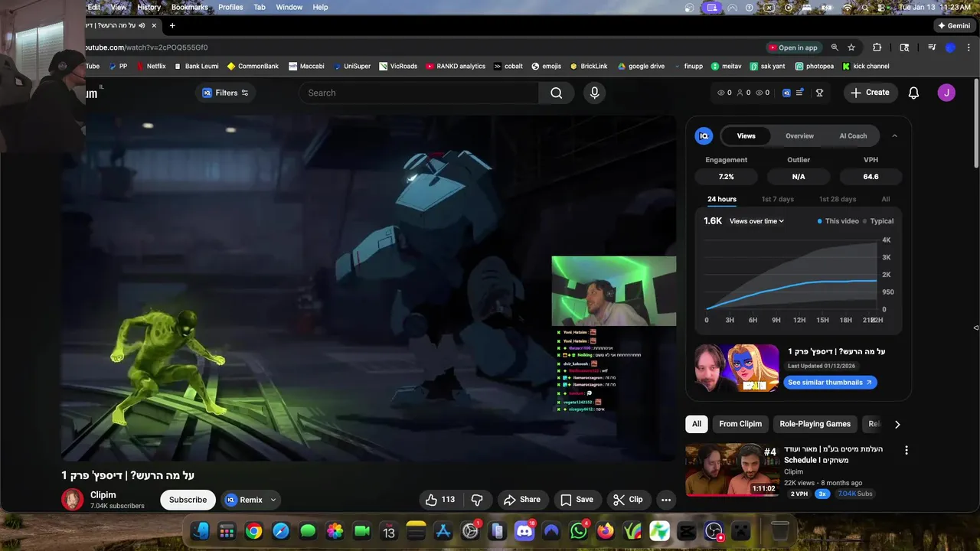Click the trophy icon in the extension toolbar
Viewport: 980px width, 551px height.
(819, 93)
